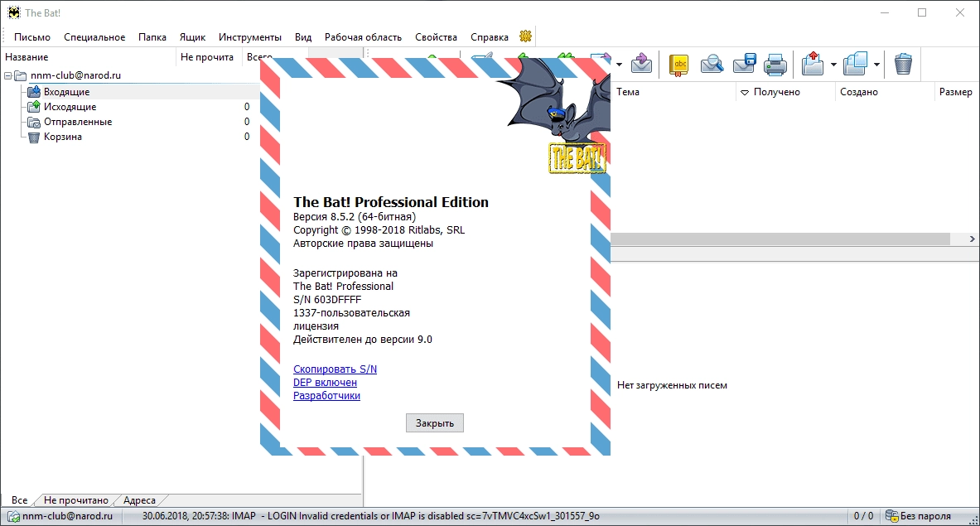The width and height of the screenshot is (980, 526).
Task: Open the Специальное menu
Action: 94,36
